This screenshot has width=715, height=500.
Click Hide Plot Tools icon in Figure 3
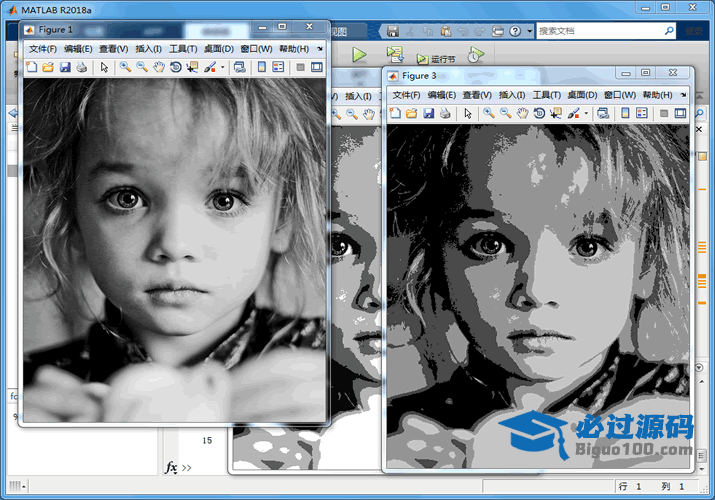point(664,113)
